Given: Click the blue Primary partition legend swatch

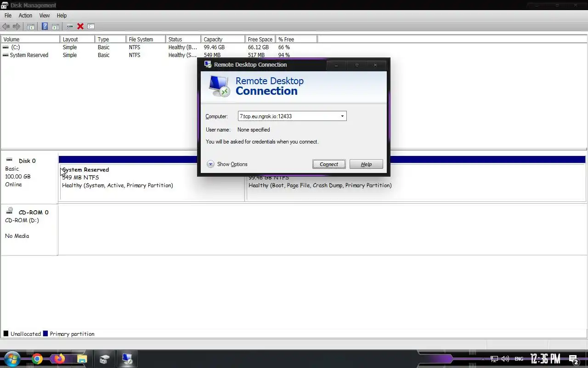Looking at the screenshot, I should [x=45, y=333].
